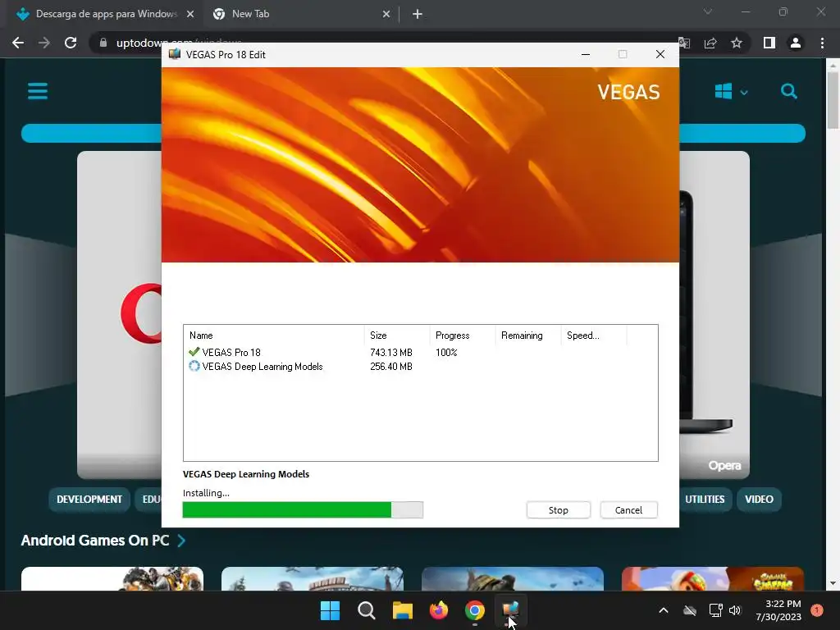Show hidden tray icons chevron
This screenshot has height=630, width=840.
pos(663,610)
